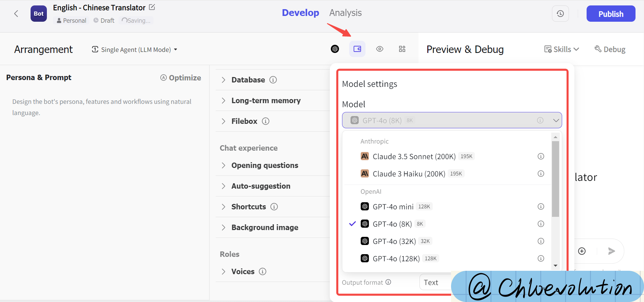Viewport: 644px width, 302px height.
Task: Select GPT-4o mini model
Action: (447, 207)
